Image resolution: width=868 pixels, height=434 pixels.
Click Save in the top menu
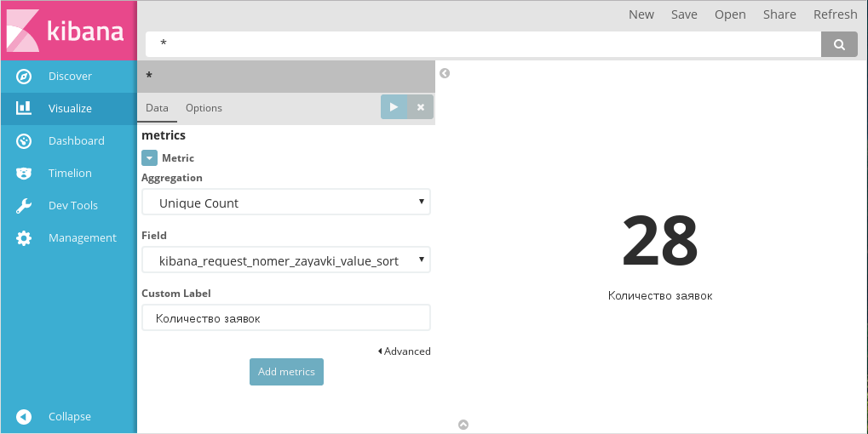point(684,14)
